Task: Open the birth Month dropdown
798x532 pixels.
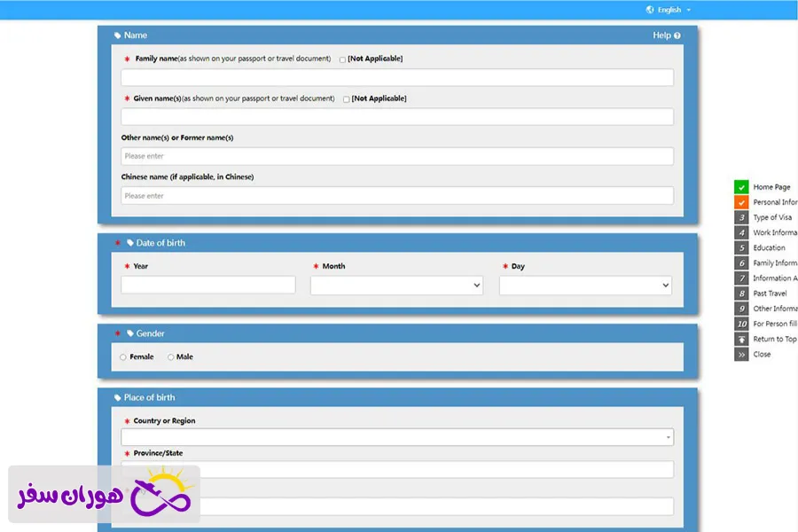Action: point(396,286)
